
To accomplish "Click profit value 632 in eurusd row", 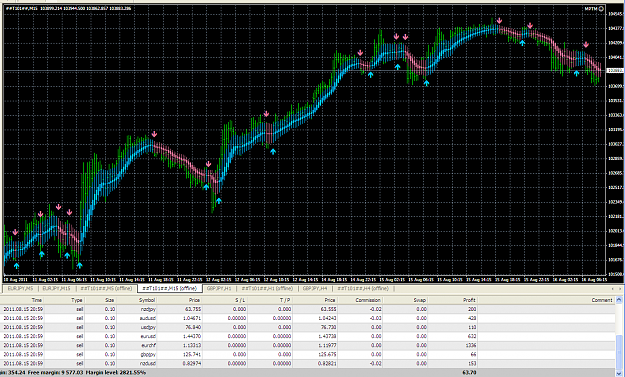I will tap(472, 336).
